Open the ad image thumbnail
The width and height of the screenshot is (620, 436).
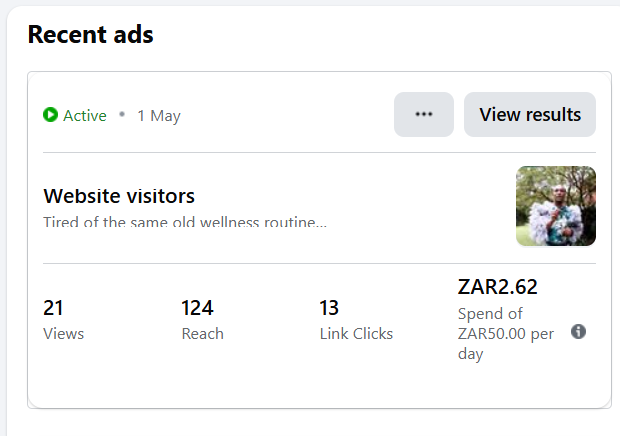pyautogui.click(x=555, y=206)
